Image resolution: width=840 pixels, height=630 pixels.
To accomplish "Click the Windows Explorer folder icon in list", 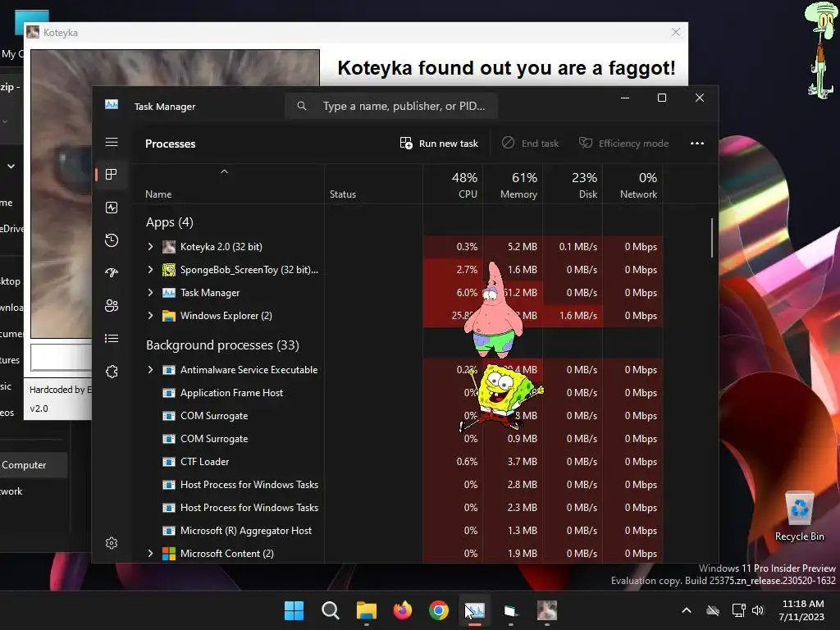I will click(x=169, y=316).
